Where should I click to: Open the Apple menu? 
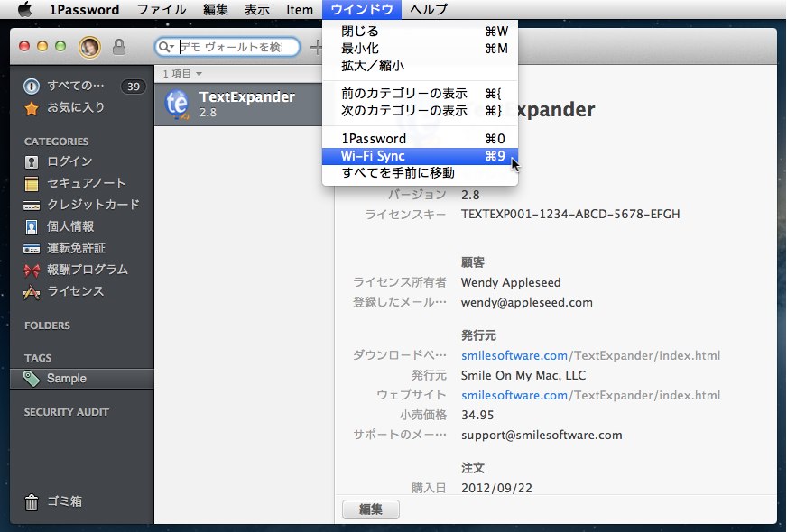(24, 9)
